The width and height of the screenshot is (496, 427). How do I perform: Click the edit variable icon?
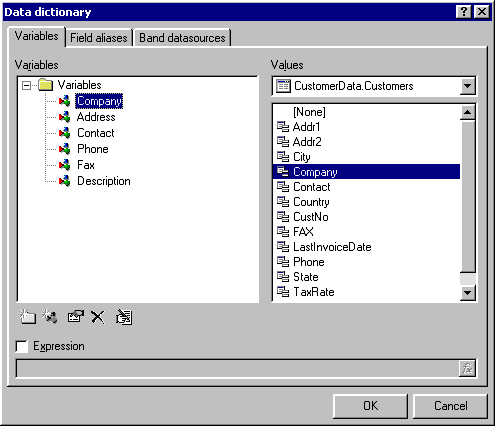(75, 317)
